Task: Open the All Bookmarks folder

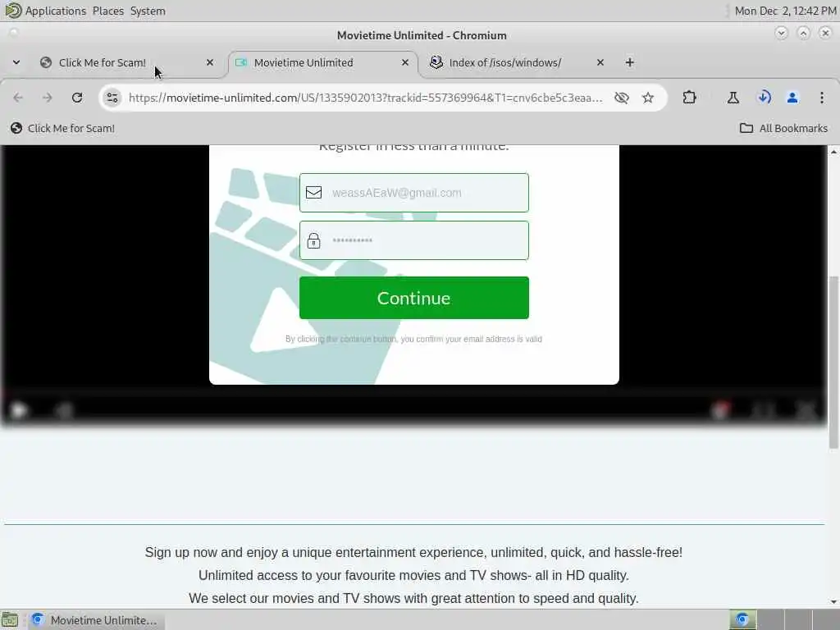Action: pos(783,128)
